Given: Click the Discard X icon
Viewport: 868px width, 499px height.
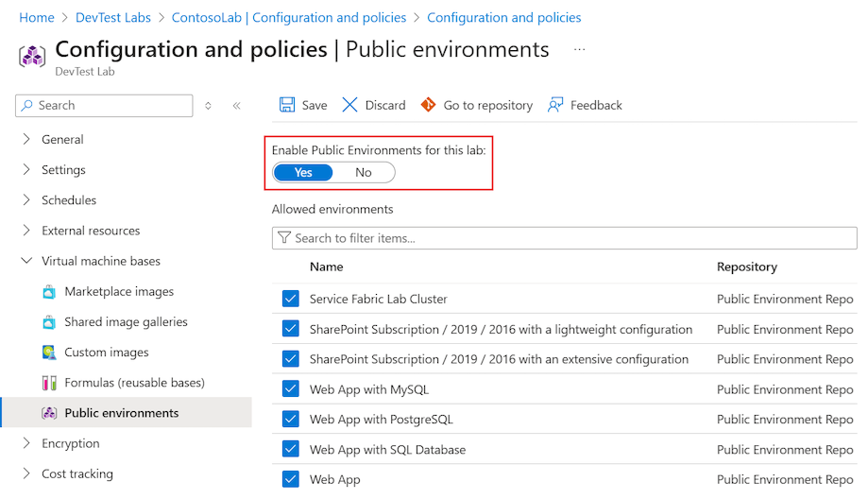Looking at the screenshot, I should [350, 105].
